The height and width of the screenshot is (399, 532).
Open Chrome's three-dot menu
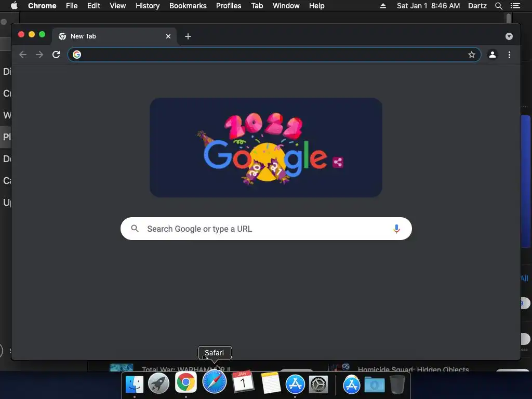(509, 55)
